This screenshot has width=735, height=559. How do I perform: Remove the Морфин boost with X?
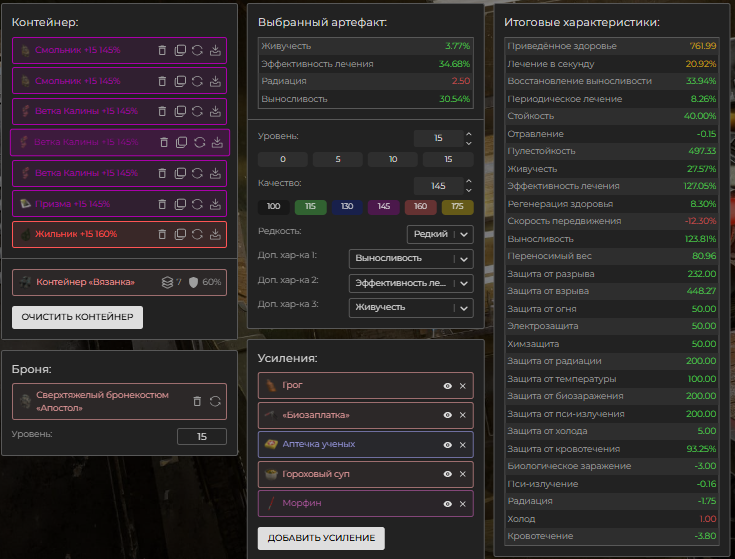463,504
